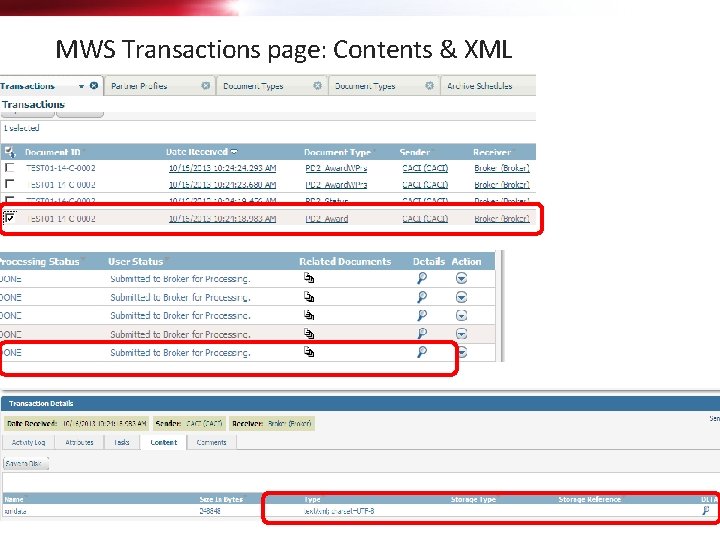Screen dimensions: 720x540
Task: Click the Storage Reference column header
Action: click(x=590, y=499)
